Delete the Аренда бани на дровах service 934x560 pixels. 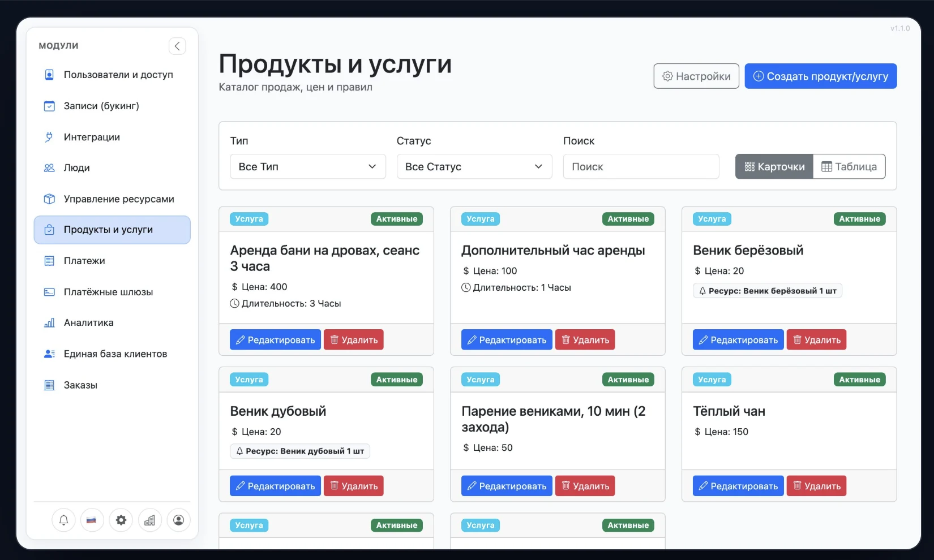354,339
